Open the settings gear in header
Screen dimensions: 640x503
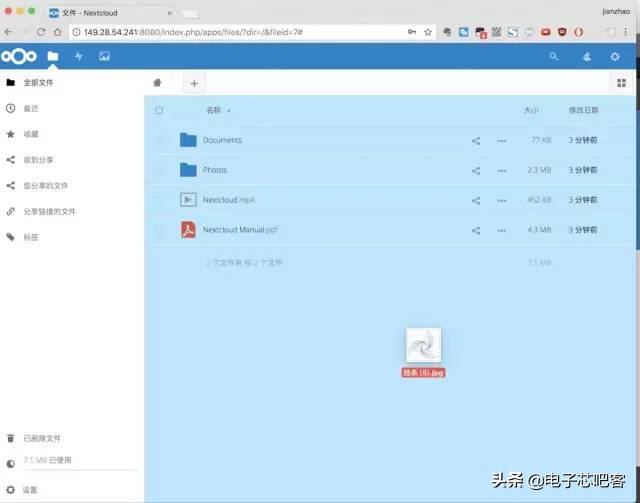click(615, 57)
